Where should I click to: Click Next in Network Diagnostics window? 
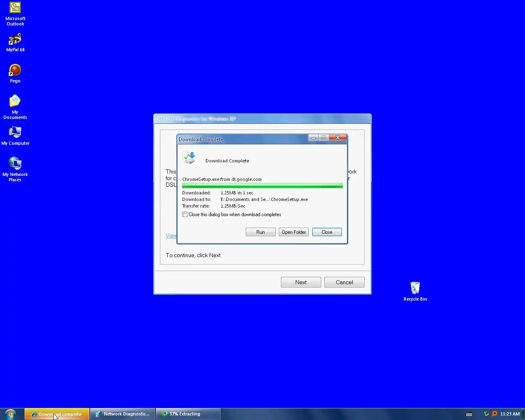[301, 282]
